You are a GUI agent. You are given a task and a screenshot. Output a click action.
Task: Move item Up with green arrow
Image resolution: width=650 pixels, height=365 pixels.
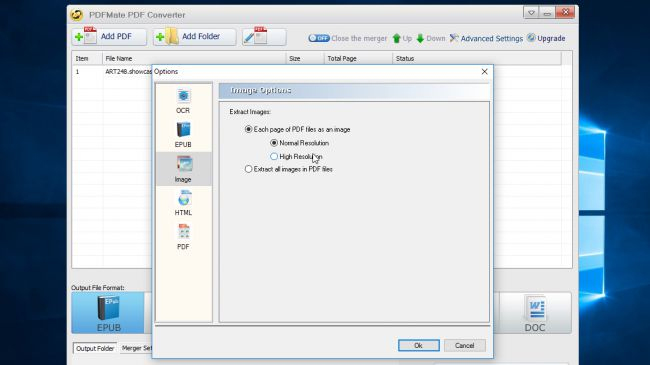click(402, 39)
